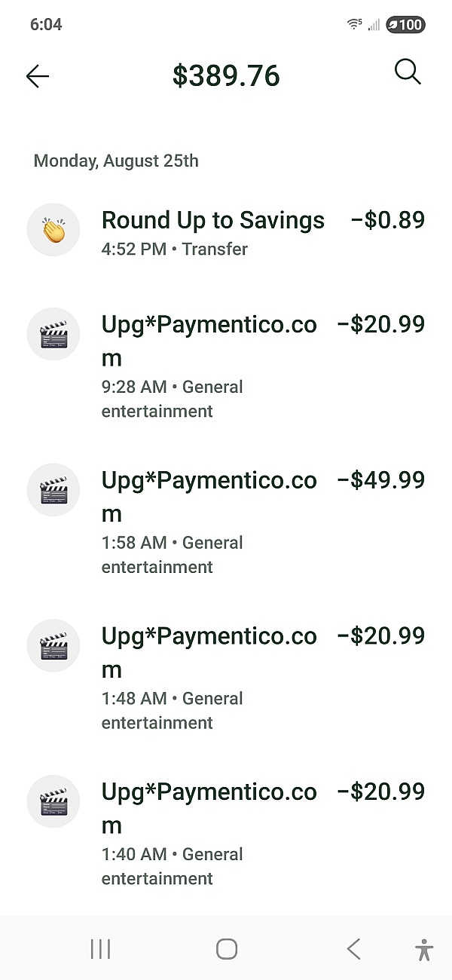This screenshot has height=980, width=452.
Task: Open the search magnifier icon
Action: (408, 72)
